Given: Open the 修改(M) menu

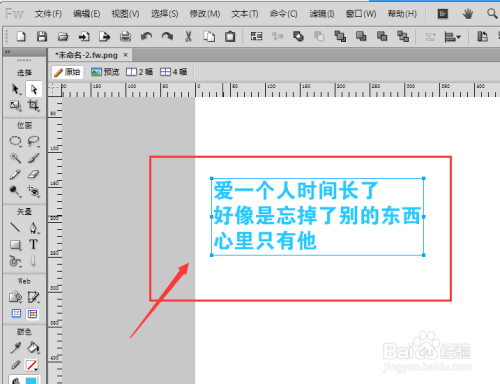Looking at the screenshot, I should pos(205,14).
